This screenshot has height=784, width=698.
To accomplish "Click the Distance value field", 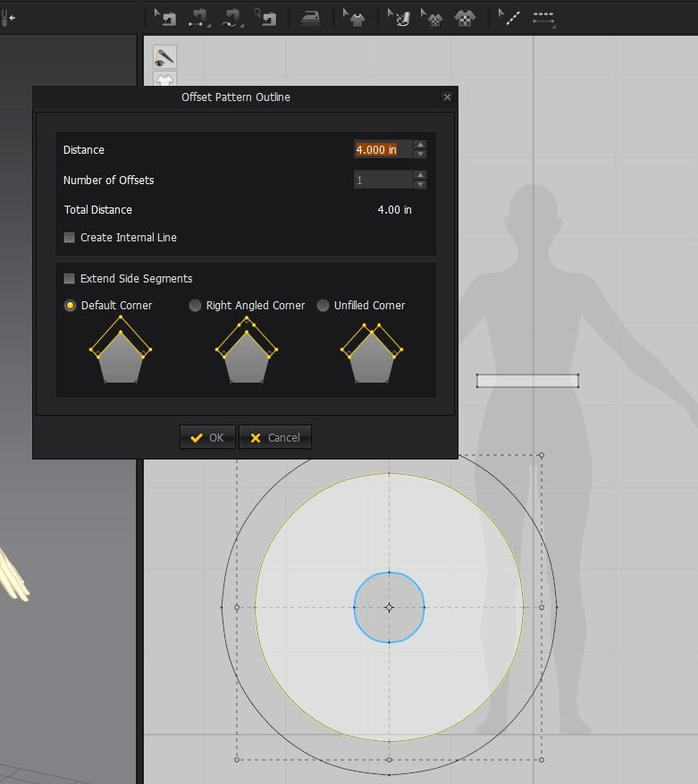I will pyautogui.click(x=383, y=149).
